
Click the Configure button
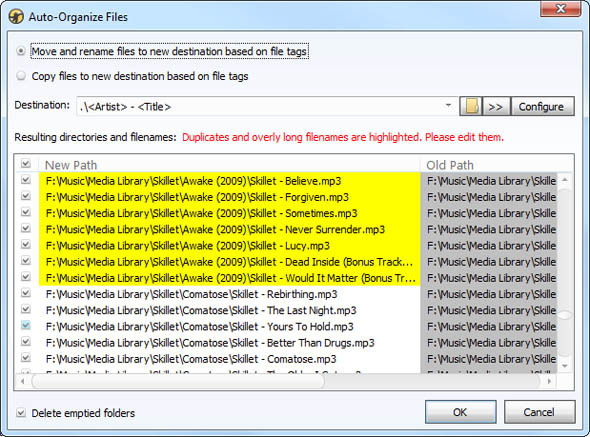[542, 107]
